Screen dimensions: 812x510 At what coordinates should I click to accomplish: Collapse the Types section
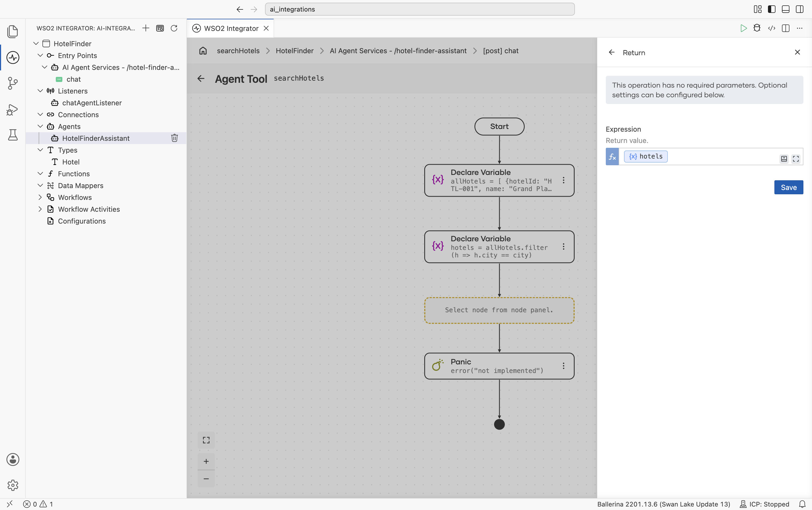(x=40, y=150)
